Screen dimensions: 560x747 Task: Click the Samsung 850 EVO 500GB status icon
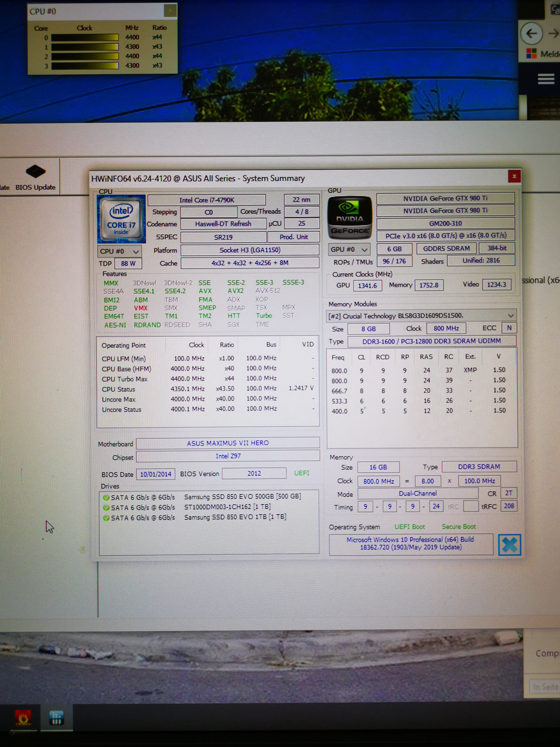106,497
